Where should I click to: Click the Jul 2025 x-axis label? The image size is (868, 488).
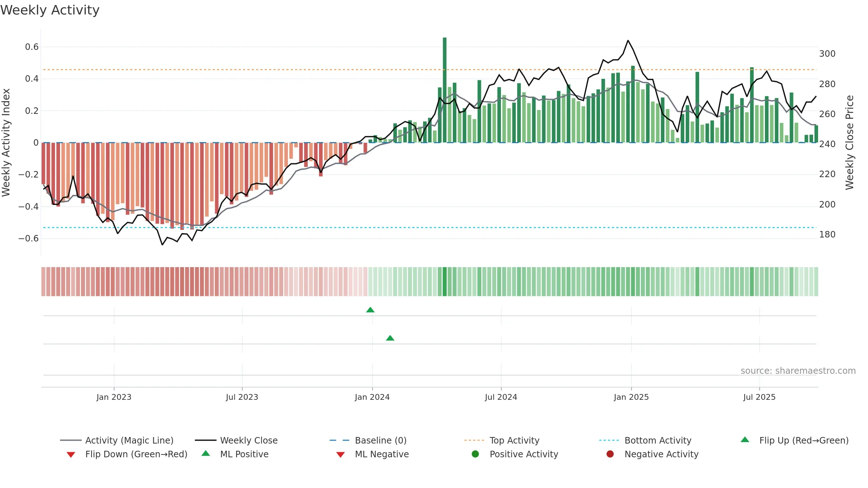[759, 397]
